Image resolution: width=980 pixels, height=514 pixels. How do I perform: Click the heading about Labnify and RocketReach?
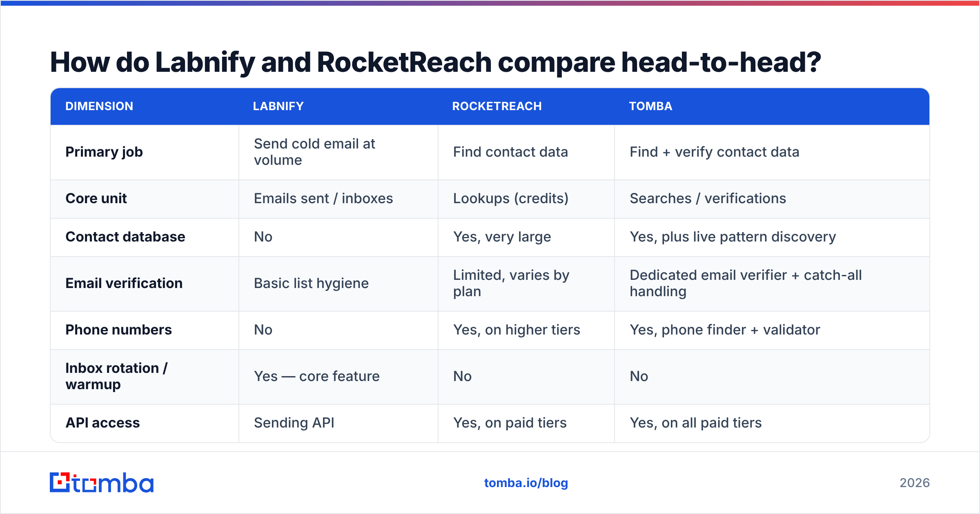435,62
